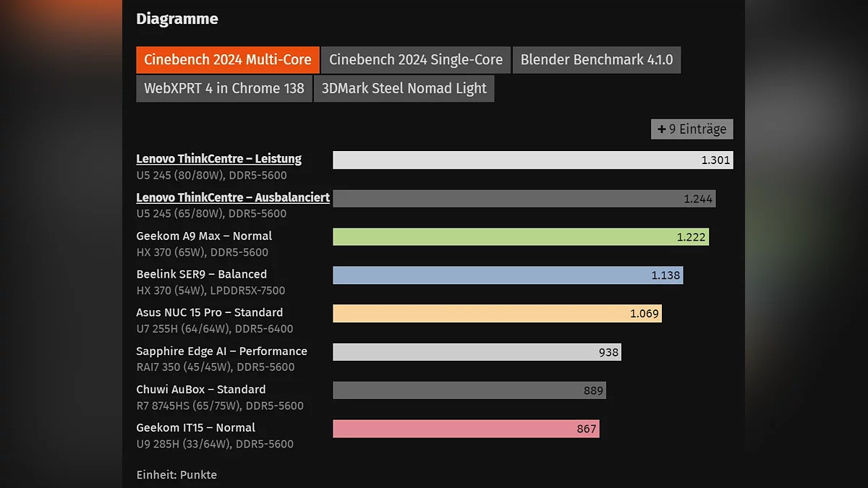Click the Geekom A9 Max – Normal label
This screenshot has width=868, height=488.
coord(204,236)
